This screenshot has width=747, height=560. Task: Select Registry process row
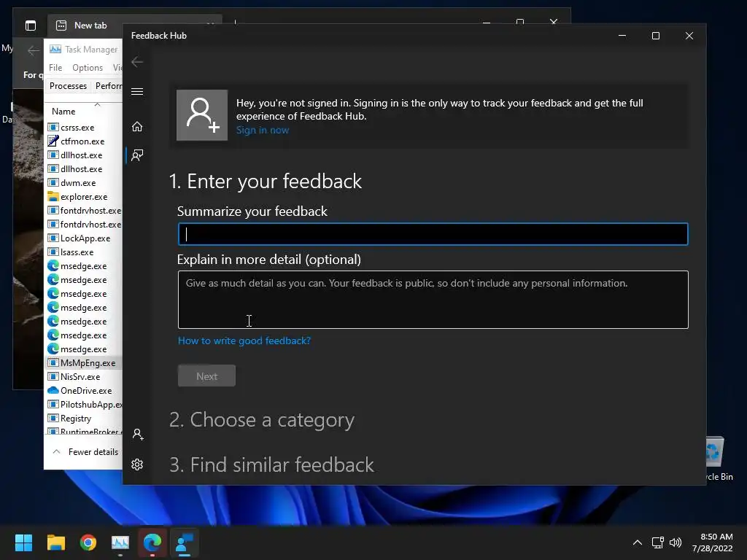point(85,418)
